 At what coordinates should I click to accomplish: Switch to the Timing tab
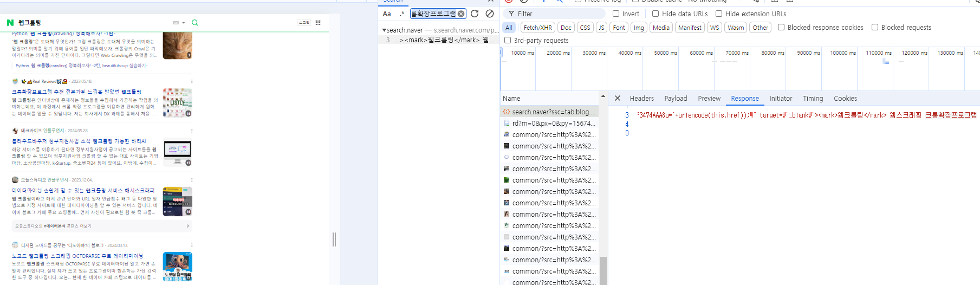point(813,99)
